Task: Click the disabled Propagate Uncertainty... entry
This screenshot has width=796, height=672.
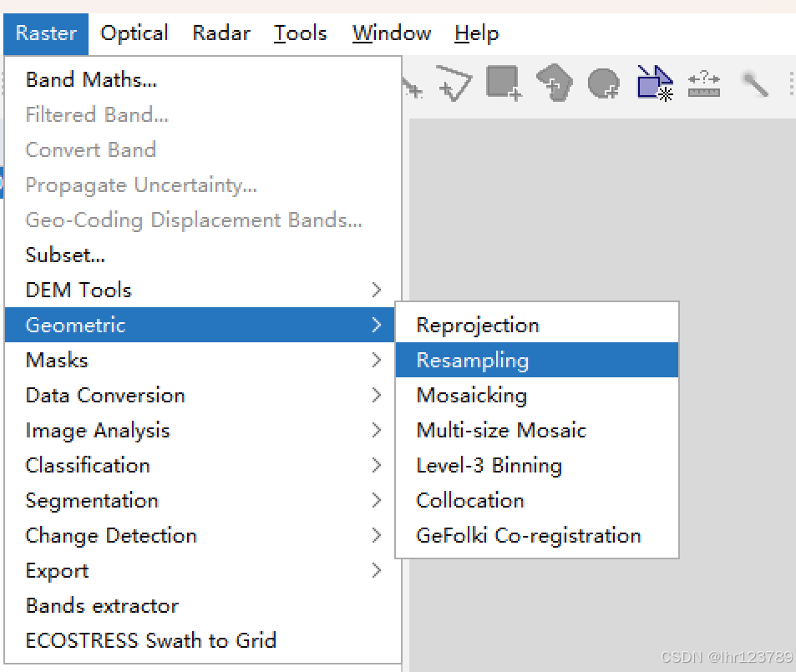Action: click(x=203, y=184)
